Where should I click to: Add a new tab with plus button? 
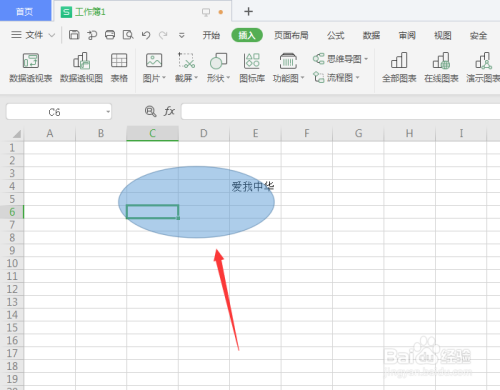[x=248, y=12]
